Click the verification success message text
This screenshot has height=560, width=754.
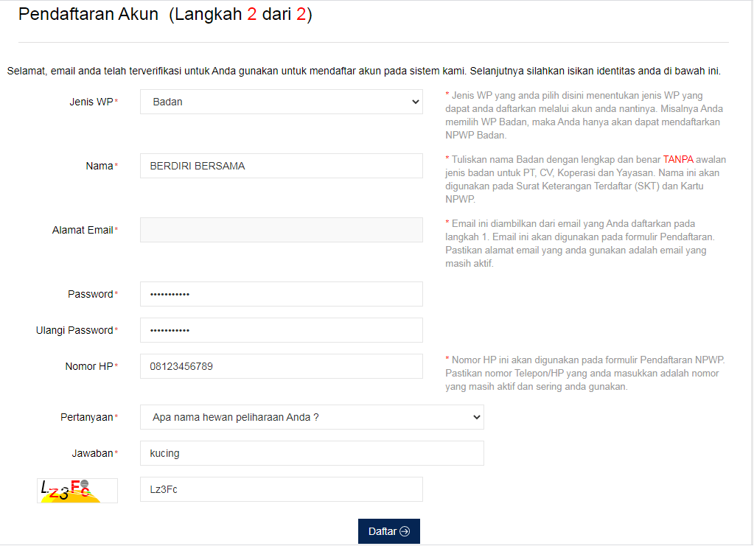pos(365,71)
